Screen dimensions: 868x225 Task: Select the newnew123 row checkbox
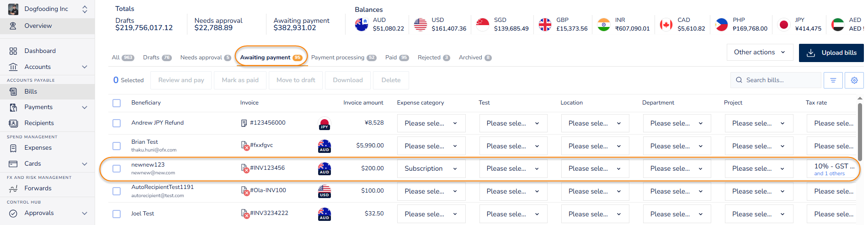tap(117, 169)
